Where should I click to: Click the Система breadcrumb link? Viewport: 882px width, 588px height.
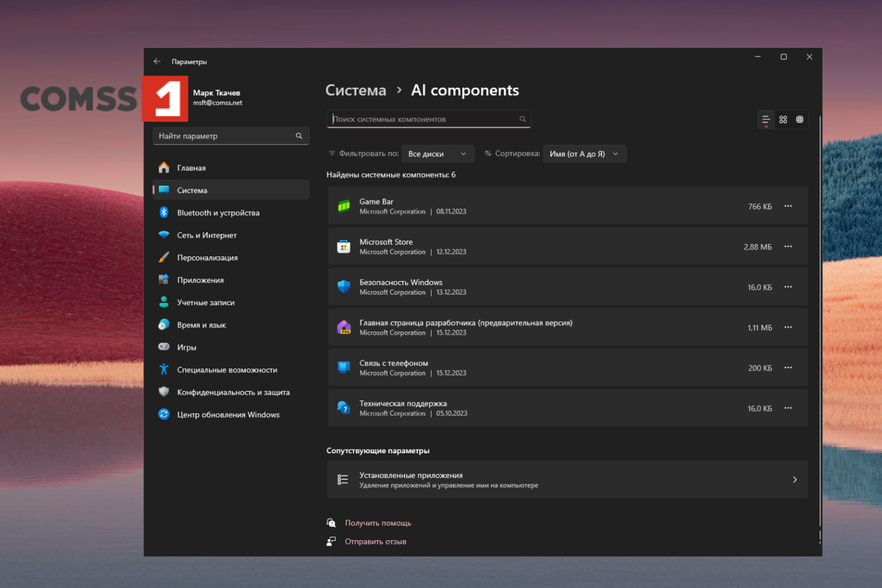point(356,91)
